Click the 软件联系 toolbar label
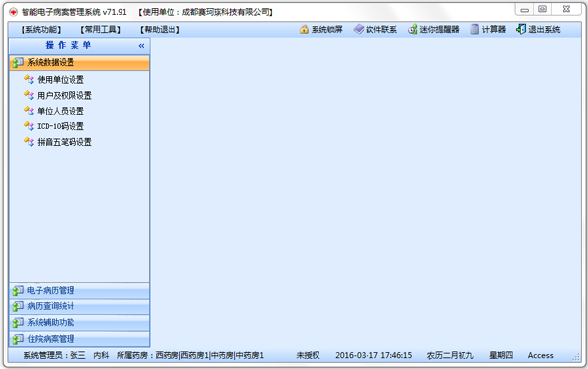The image size is (588, 369). (381, 30)
